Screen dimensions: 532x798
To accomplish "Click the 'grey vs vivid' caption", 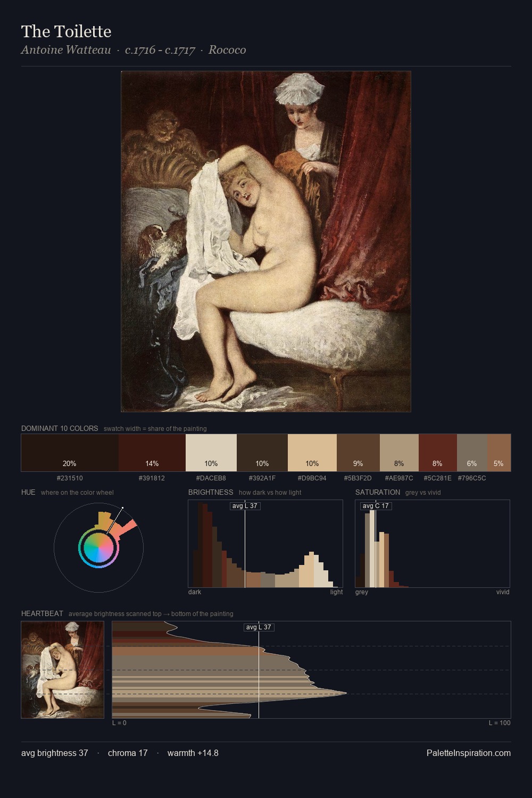I will 423,493.
